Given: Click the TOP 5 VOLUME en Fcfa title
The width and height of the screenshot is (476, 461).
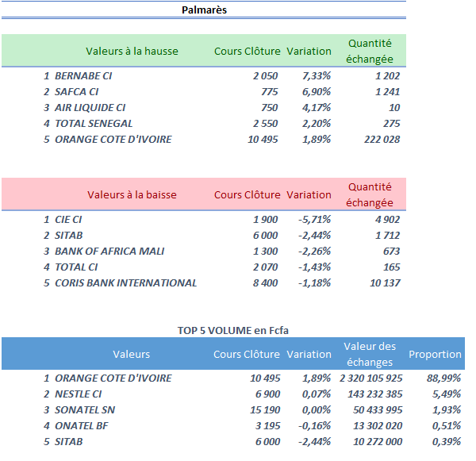Looking at the screenshot, I should pos(232,330).
